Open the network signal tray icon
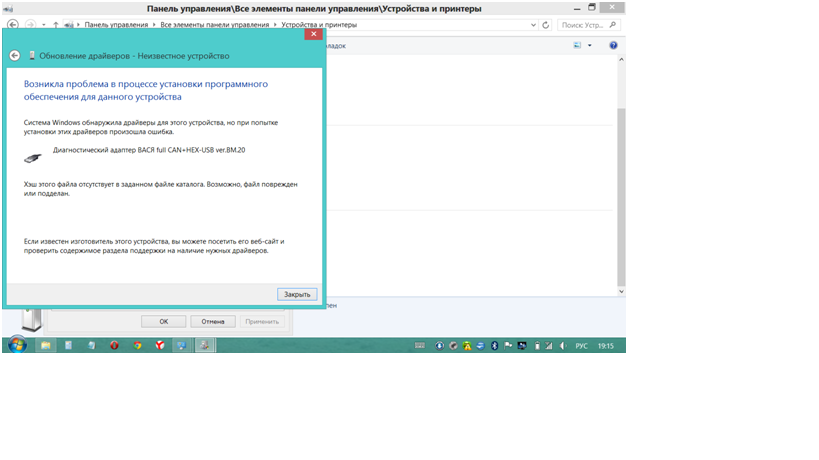This screenshot has width=819, height=460. (548, 346)
